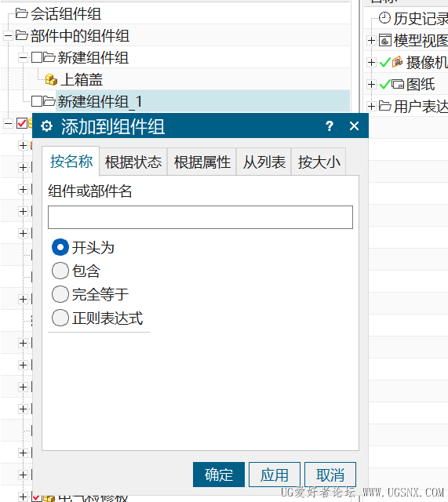Select the 按名称 tab
Screen dimensions: 448x502
click(x=71, y=162)
